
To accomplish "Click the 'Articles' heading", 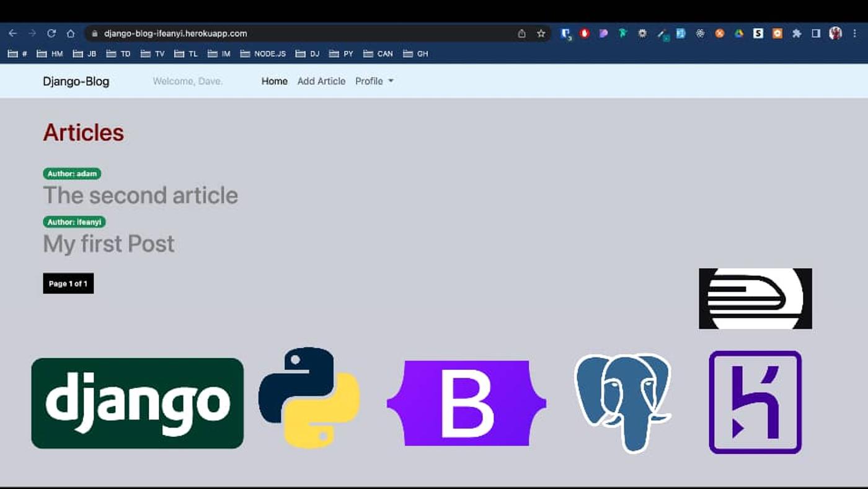I will (84, 132).
